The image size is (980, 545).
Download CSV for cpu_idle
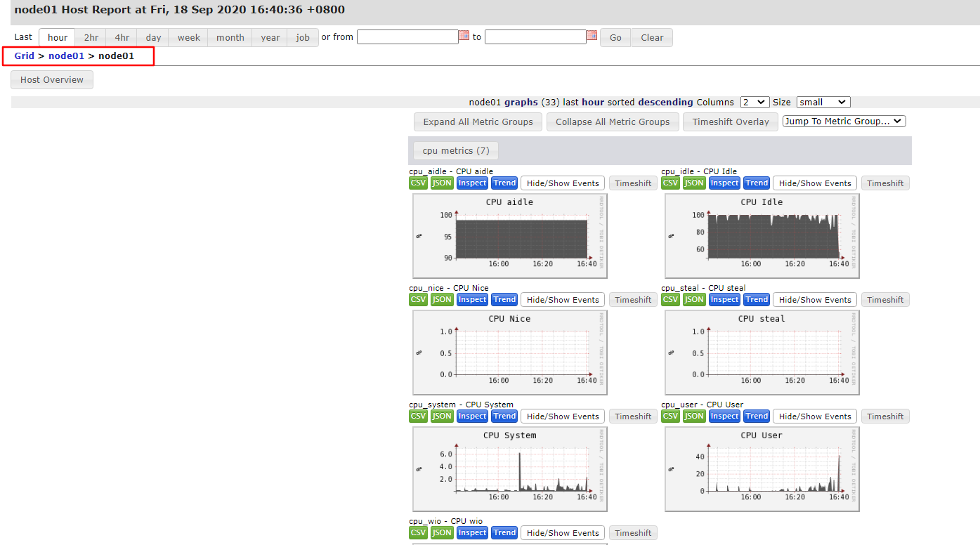click(671, 183)
